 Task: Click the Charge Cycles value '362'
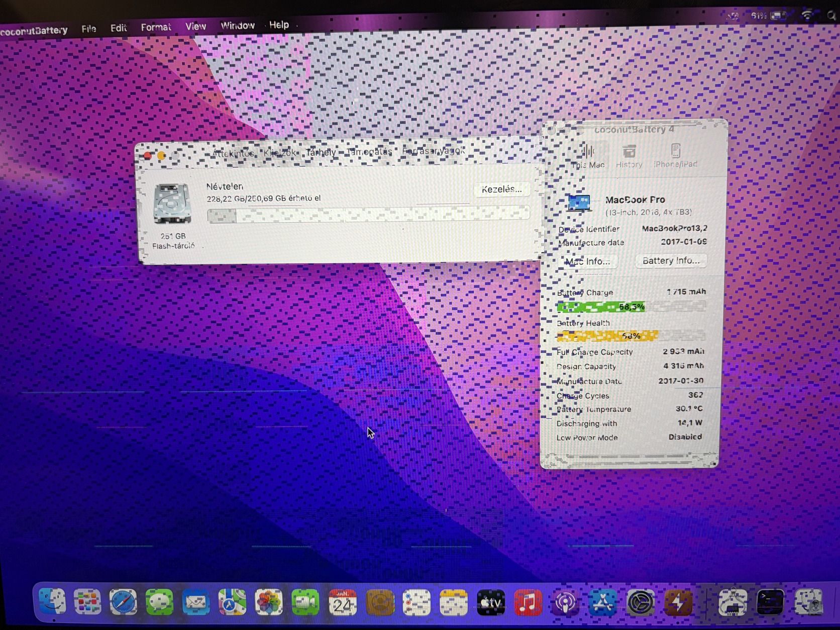695,395
